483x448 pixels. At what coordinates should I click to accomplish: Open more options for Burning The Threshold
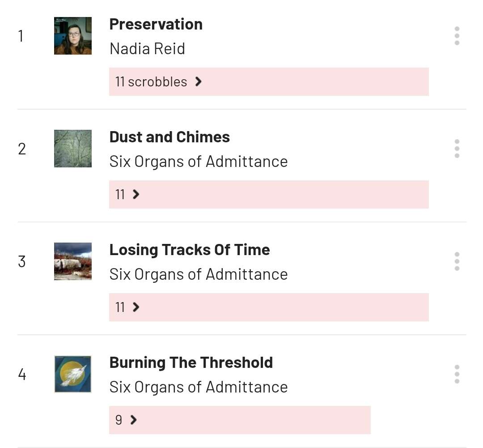point(457,374)
